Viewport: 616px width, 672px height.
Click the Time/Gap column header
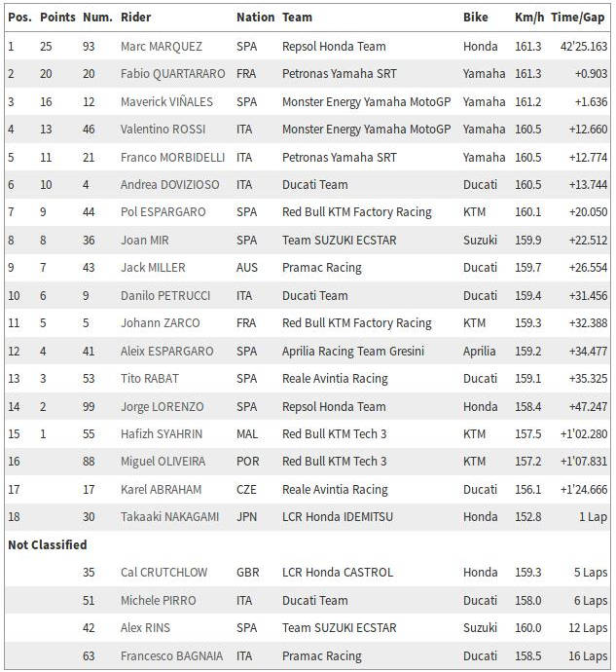[x=577, y=18]
